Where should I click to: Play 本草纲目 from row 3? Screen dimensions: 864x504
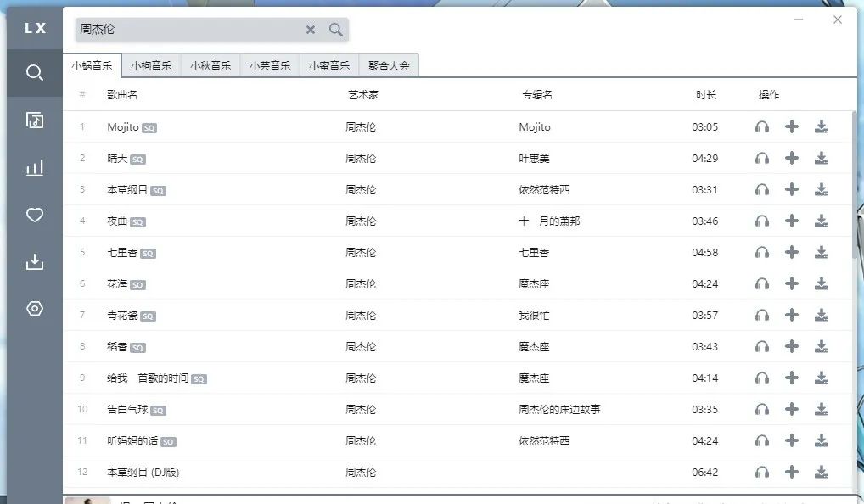762,189
